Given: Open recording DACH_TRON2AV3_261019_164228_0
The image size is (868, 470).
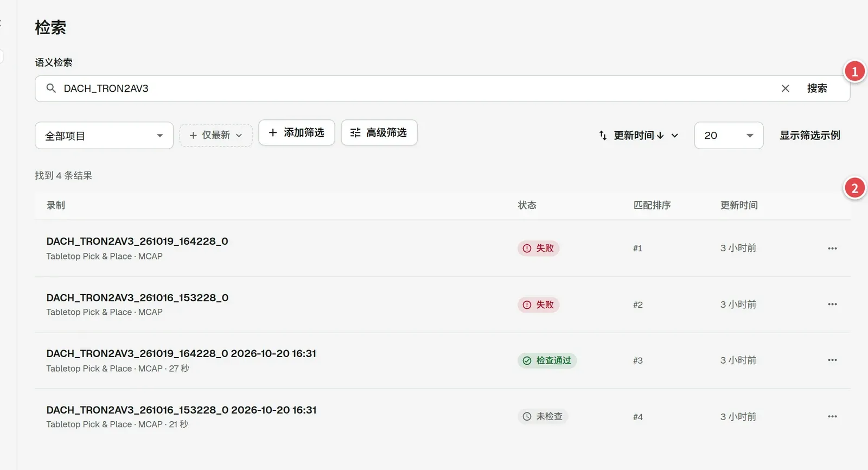Looking at the screenshot, I should coord(137,241).
